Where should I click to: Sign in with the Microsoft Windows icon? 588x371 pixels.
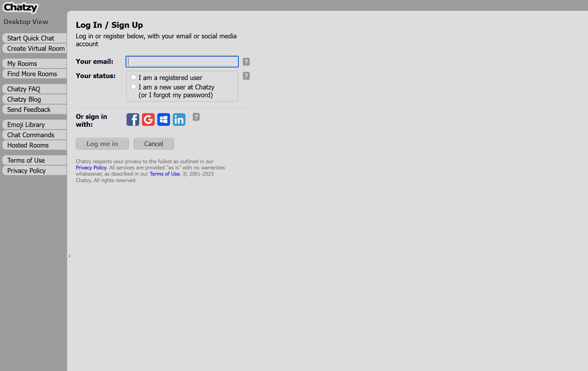164,119
